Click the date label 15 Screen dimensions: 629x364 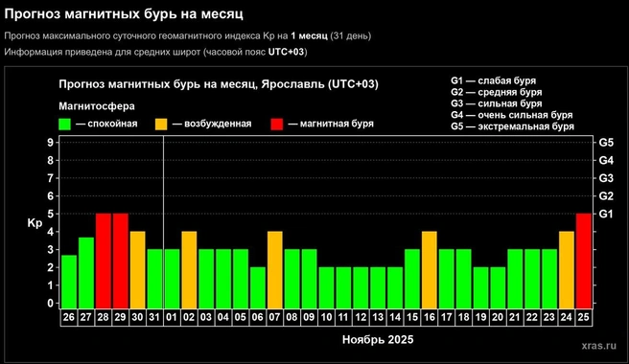tap(412, 317)
